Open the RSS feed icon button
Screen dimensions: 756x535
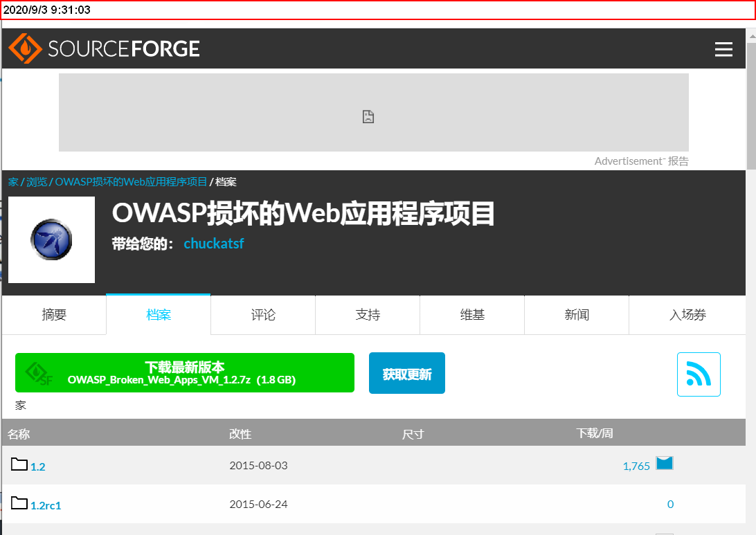point(699,374)
